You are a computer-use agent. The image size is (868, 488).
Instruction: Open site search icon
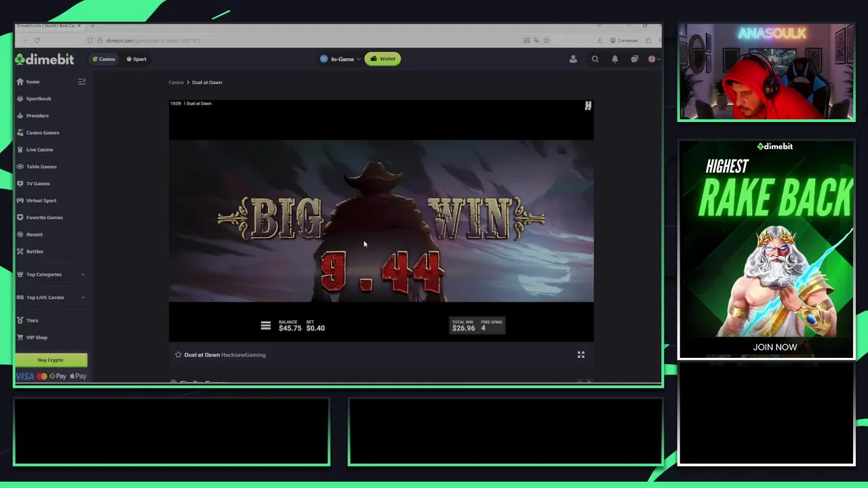[595, 59]
